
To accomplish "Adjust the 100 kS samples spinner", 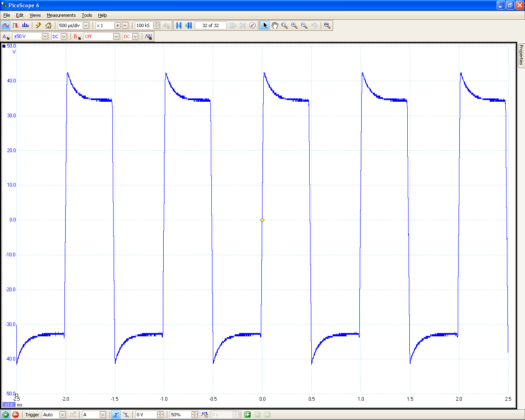I will click(156, 25).
